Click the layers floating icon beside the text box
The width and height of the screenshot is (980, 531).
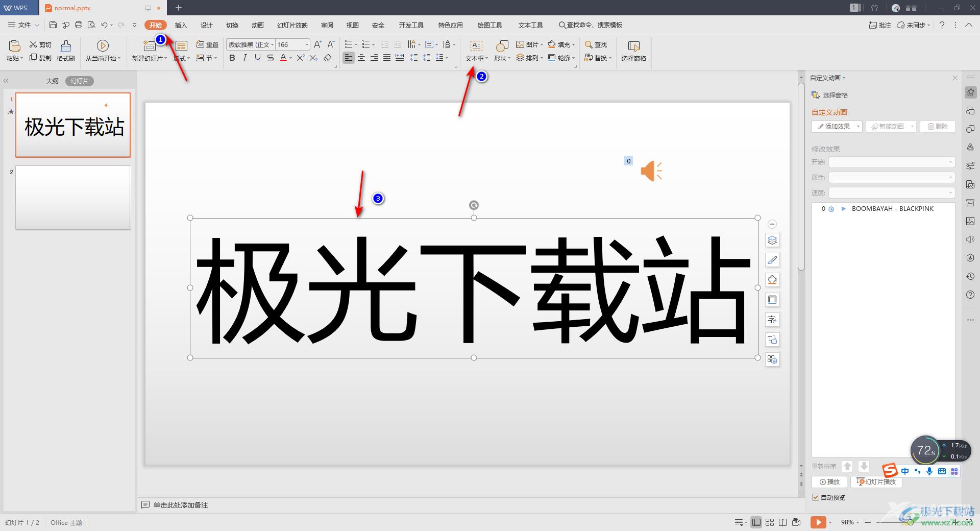click(x=772, y=240)
